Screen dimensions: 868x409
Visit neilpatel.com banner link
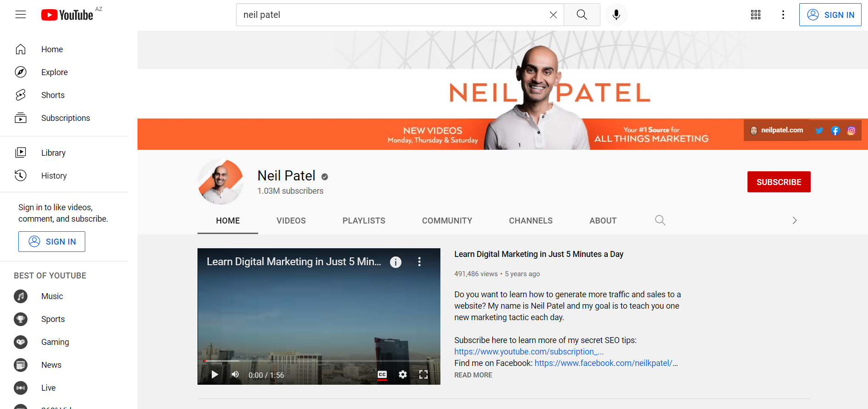777,130
